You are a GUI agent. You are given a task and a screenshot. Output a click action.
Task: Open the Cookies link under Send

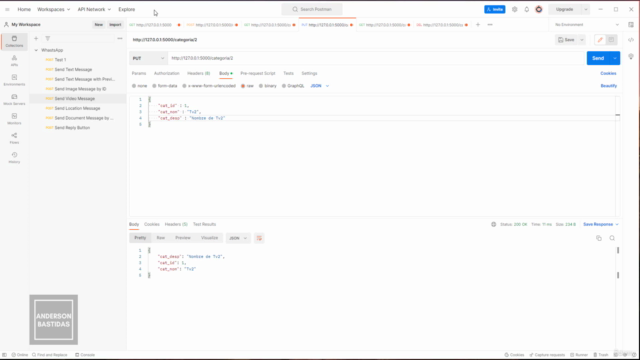(608, 73)
